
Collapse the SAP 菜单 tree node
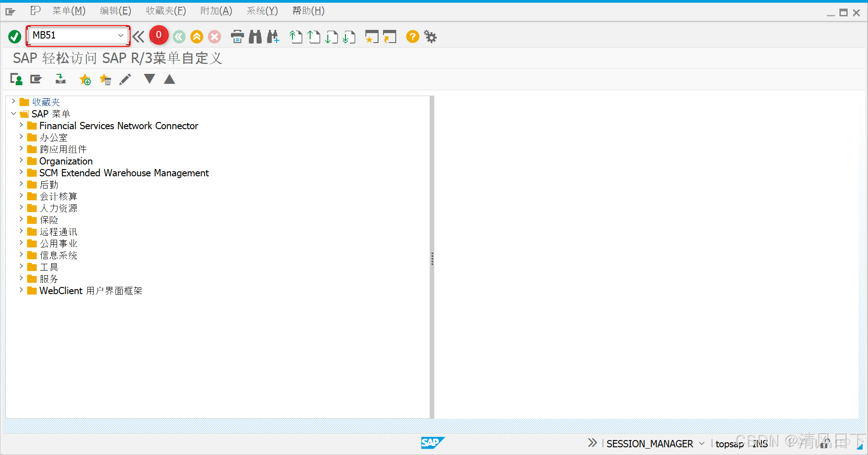[13, 113]
